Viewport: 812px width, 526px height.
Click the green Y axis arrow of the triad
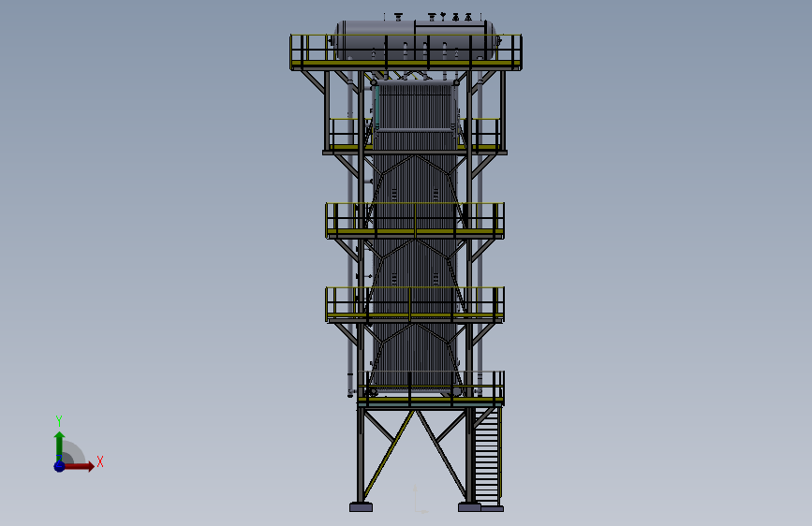(x=60, y=446)
